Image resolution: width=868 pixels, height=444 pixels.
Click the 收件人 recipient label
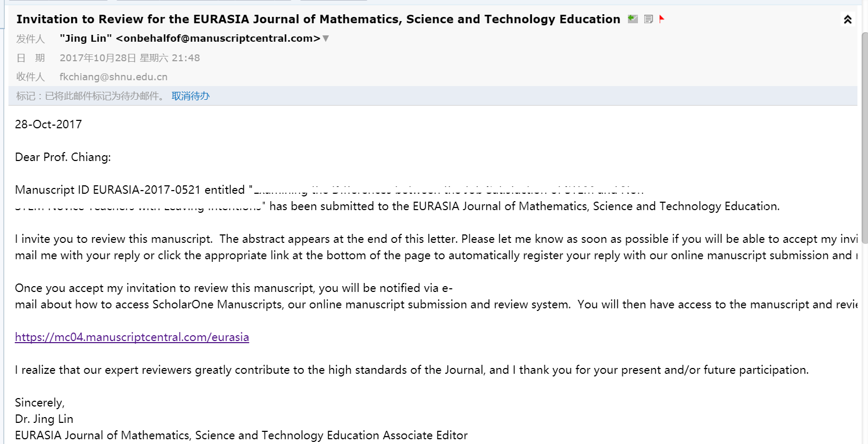31,77
